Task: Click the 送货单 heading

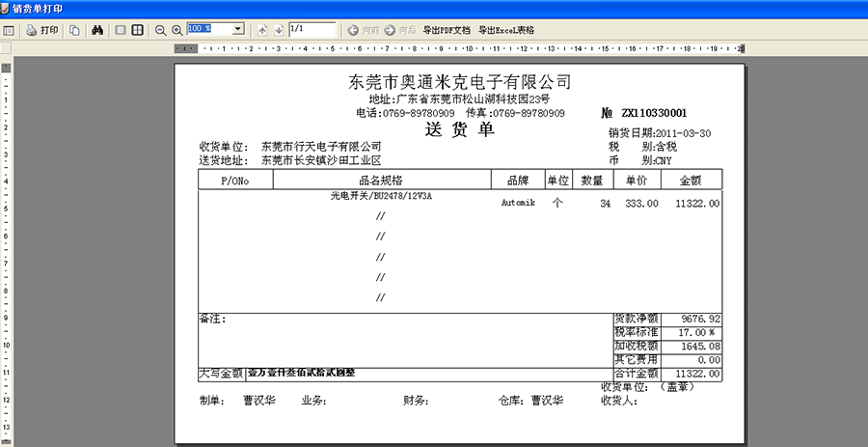Action: tap(459, 130)
